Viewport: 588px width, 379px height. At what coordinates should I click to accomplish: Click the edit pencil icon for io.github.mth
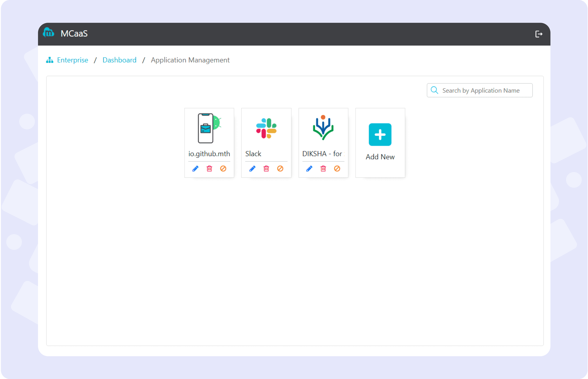pyautogui.click(x=195, y=168)
